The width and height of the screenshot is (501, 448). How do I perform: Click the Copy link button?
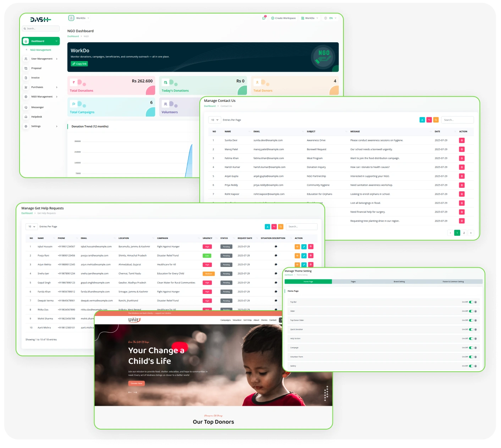(x=79, y=64)
